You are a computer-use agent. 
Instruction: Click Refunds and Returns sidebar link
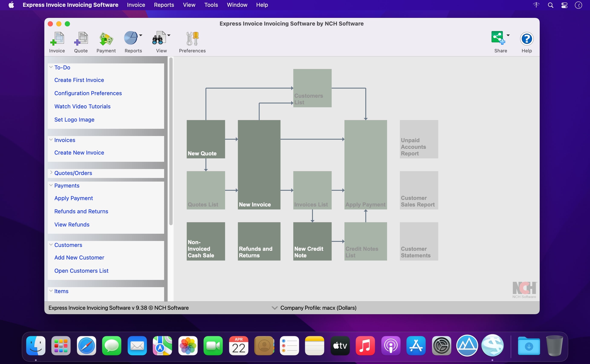pyautogui.click(x=81, y=211)
